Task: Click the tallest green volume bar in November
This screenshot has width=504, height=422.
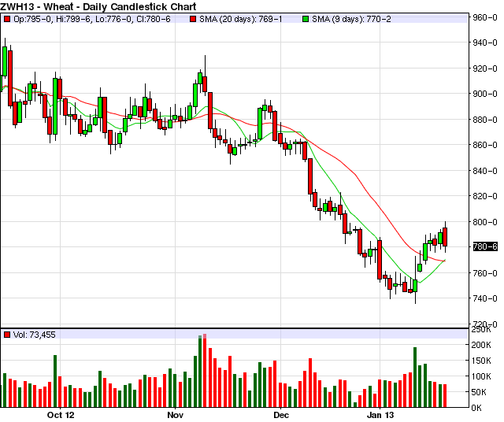Action: click(x=200, y=372)
